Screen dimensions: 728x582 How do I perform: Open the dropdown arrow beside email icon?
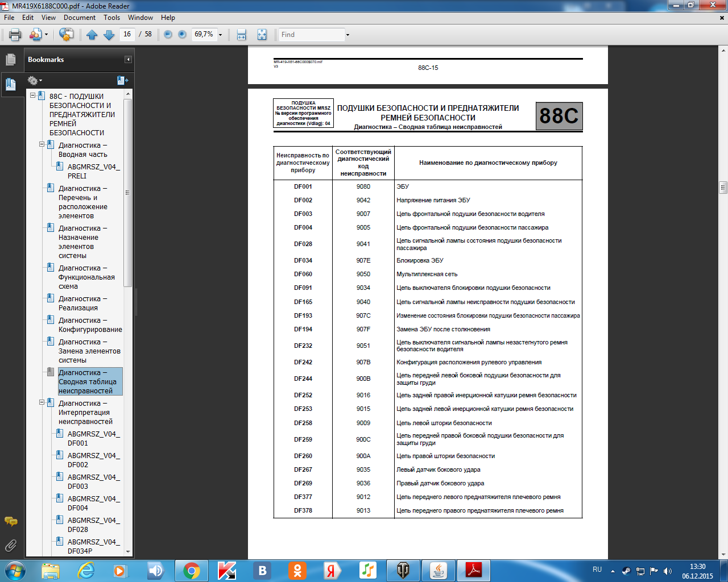point(46,35)
